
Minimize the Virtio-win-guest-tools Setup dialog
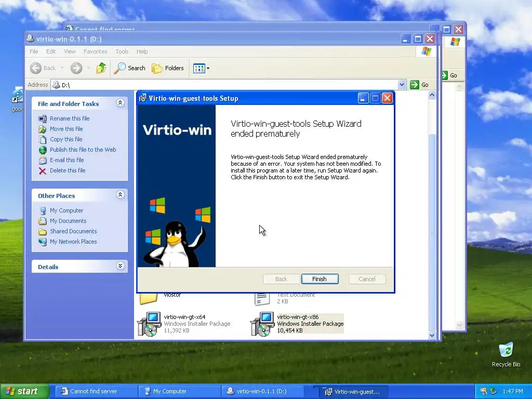pyautogui.click(x=363, y=98)
